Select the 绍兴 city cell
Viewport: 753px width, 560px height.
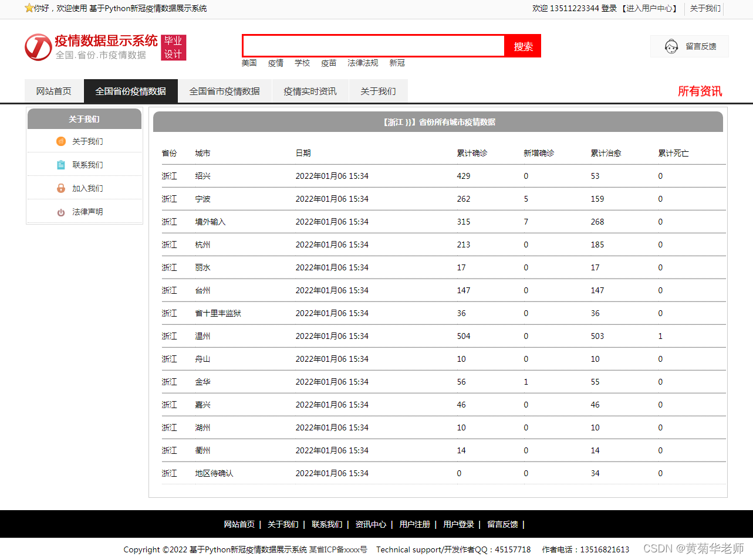[203, 176]
